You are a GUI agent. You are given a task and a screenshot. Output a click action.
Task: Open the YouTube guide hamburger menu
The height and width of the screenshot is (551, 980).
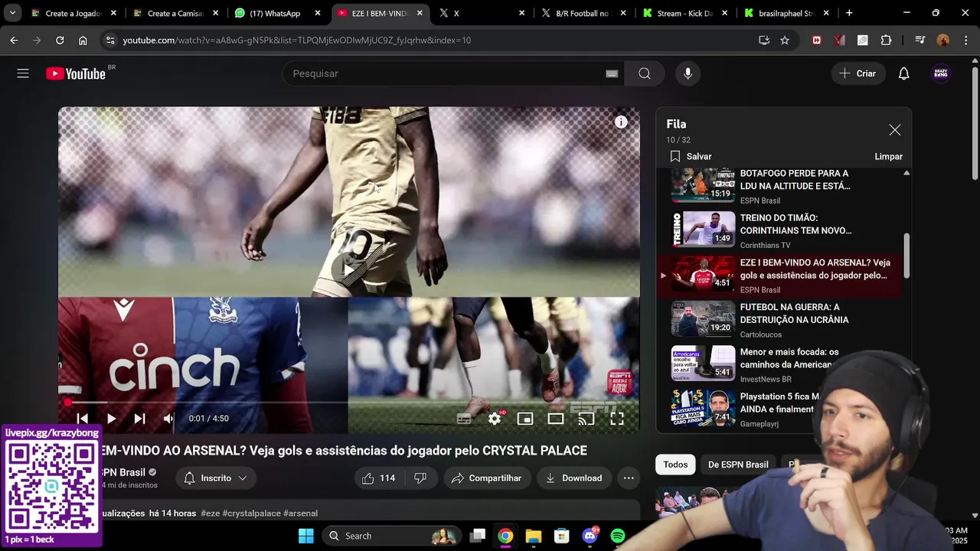(23, 73)
